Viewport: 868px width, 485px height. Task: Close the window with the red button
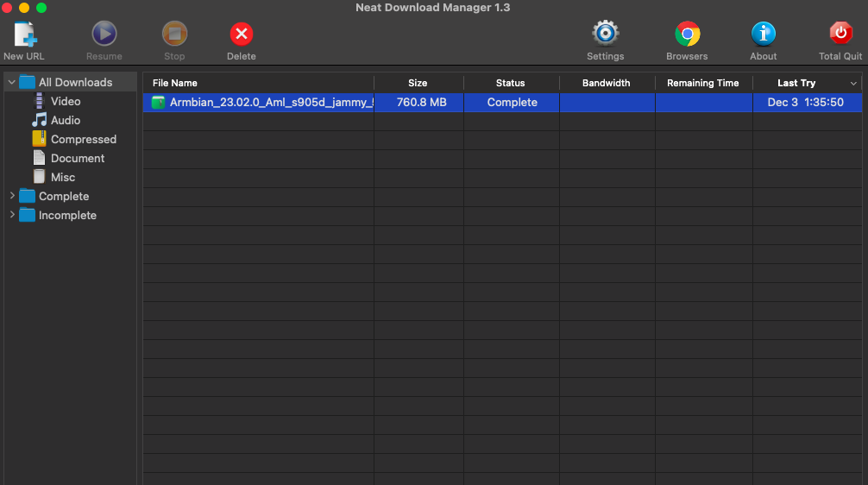pyautogui.click(x=7, y=8)
